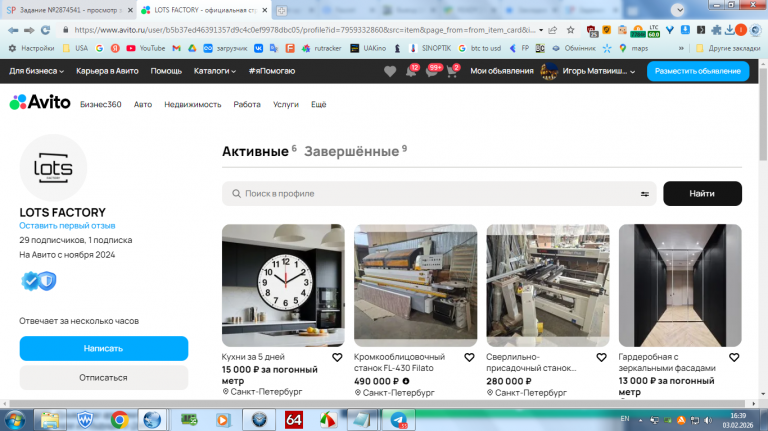Open the tab search dropdown in Chrome
The image size is (768, 431).
(x=678, y=10)
